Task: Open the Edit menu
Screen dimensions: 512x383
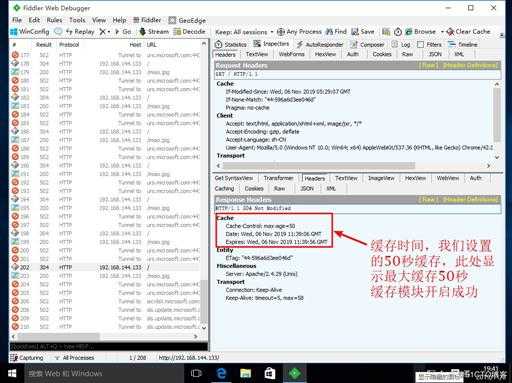Action: 34,20
